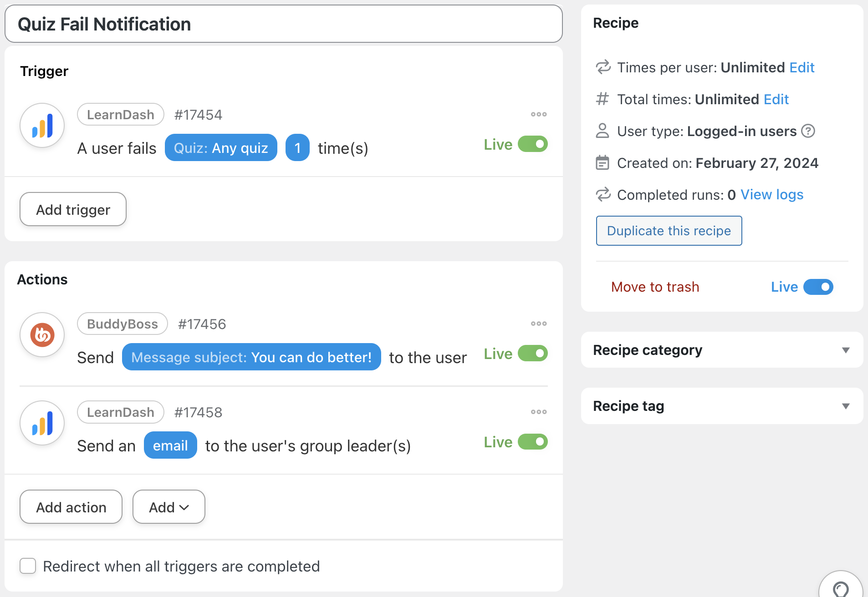The height and width of the screenshot is (597, 868).
Task: Check Redirect when all triggers are completed
Action: click(28, 566)
